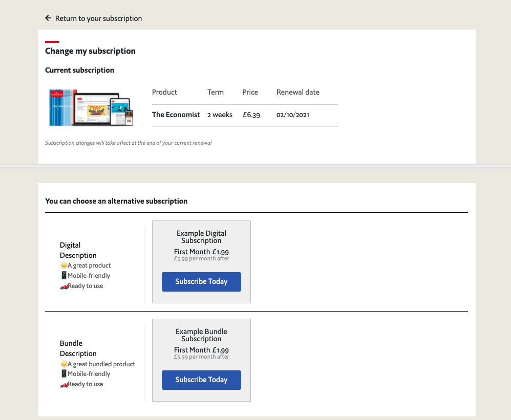The image size is (511, 420).
Task: Subscribe Today for Example Digital Subscription
Action: coord(201,282)
